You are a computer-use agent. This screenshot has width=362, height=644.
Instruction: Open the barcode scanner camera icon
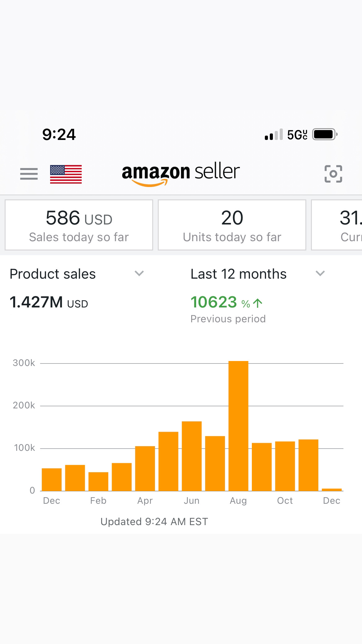[x=333, y=174]
